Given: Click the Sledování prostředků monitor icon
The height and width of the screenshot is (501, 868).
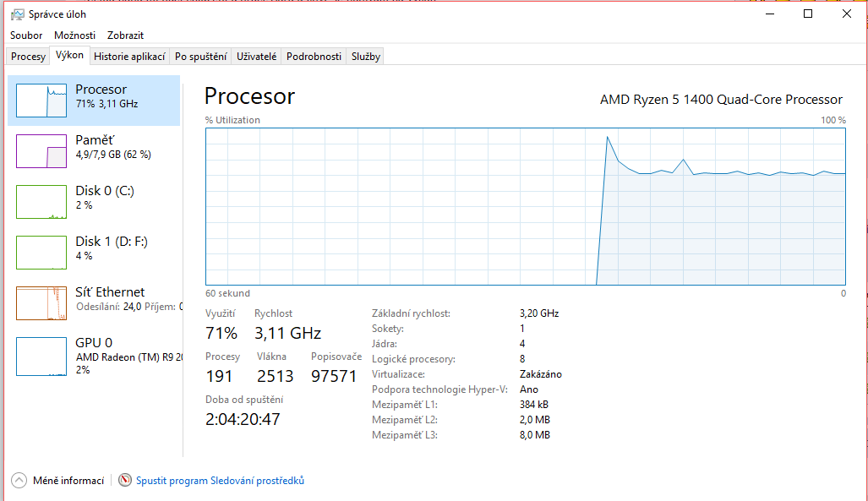Looking at the screenshot, I should click(x=125, y=481).
